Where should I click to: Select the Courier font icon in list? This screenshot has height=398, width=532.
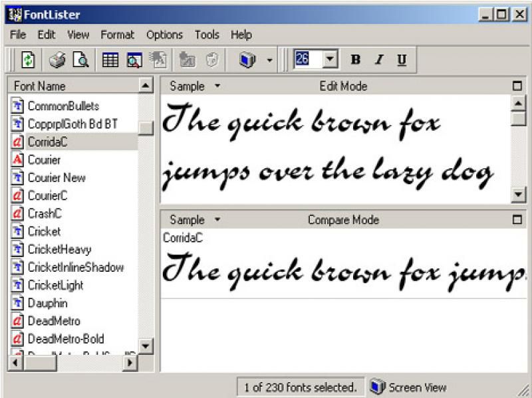click(x=18, y=160)
